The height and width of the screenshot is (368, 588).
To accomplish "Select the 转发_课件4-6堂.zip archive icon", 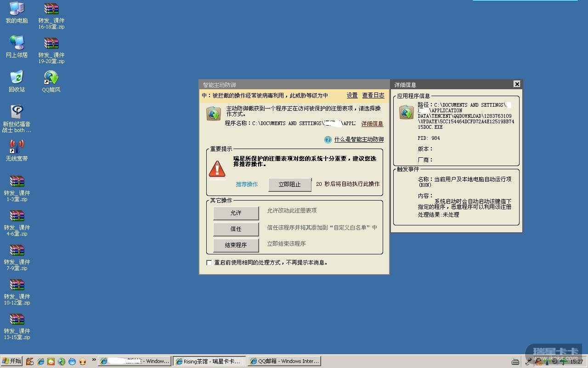I will (x=17, y=223).
